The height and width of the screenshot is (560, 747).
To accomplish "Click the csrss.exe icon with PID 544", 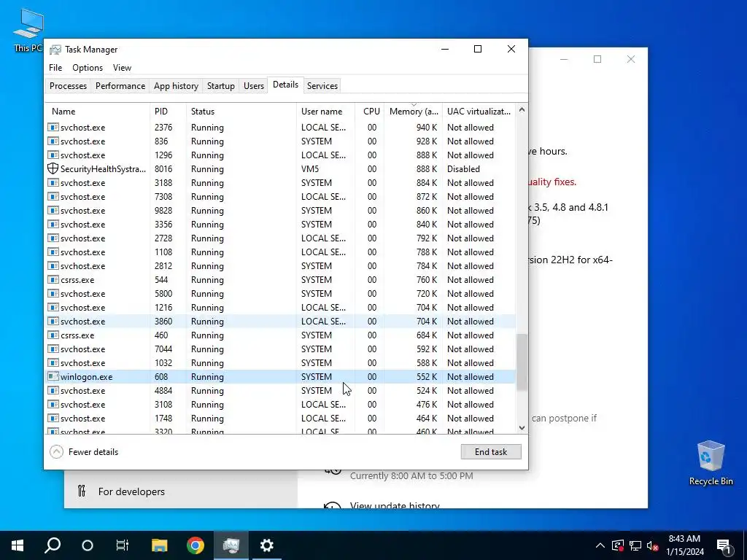I will coord(53,279).
